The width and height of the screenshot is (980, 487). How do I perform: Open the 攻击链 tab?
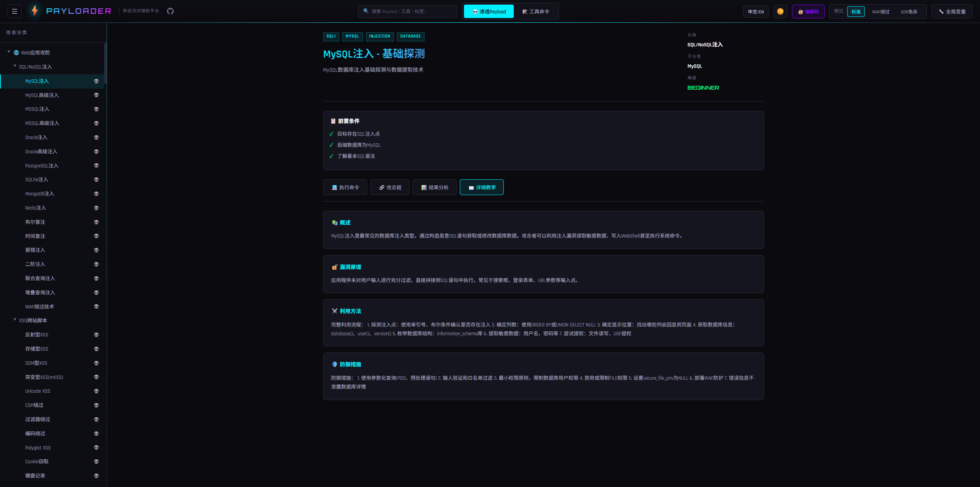[x=390, y=187]
